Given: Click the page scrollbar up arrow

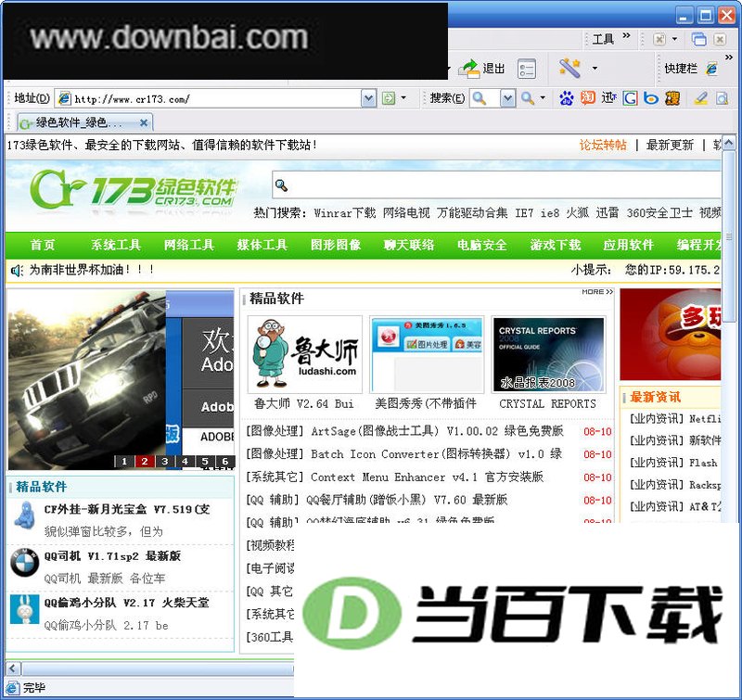Looking at the screenshot, I should point(729,144).
